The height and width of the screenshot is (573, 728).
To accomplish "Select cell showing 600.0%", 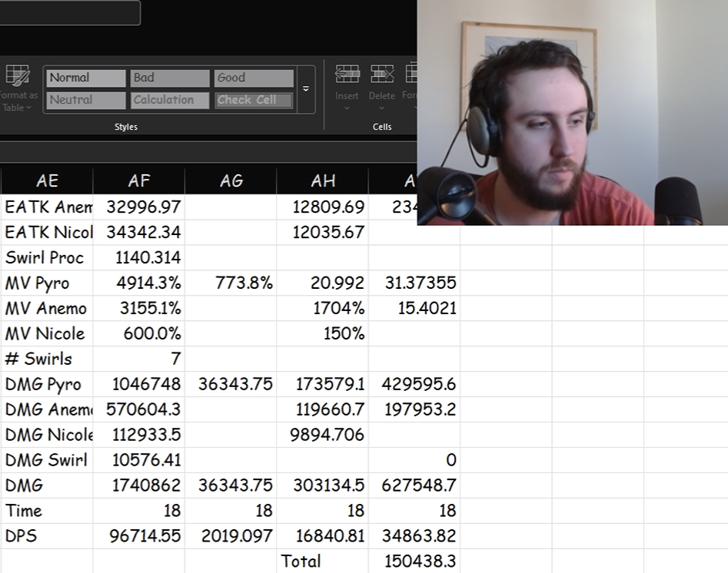I will (139, 333).
